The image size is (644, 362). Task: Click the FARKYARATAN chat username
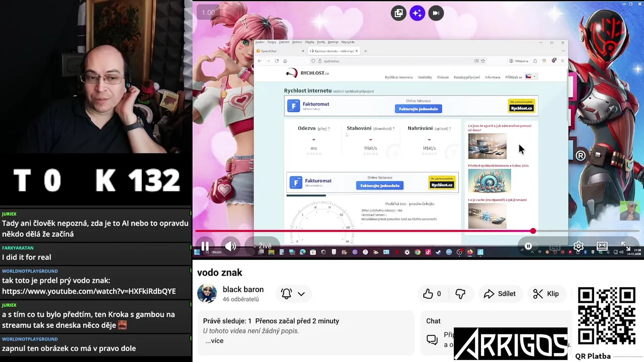(18, 248)
